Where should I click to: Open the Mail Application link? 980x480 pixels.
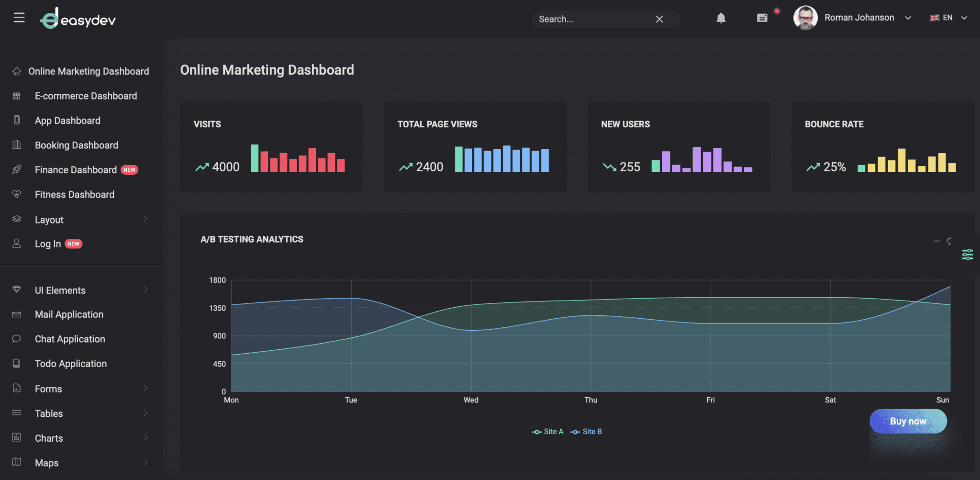click(68, 314)
